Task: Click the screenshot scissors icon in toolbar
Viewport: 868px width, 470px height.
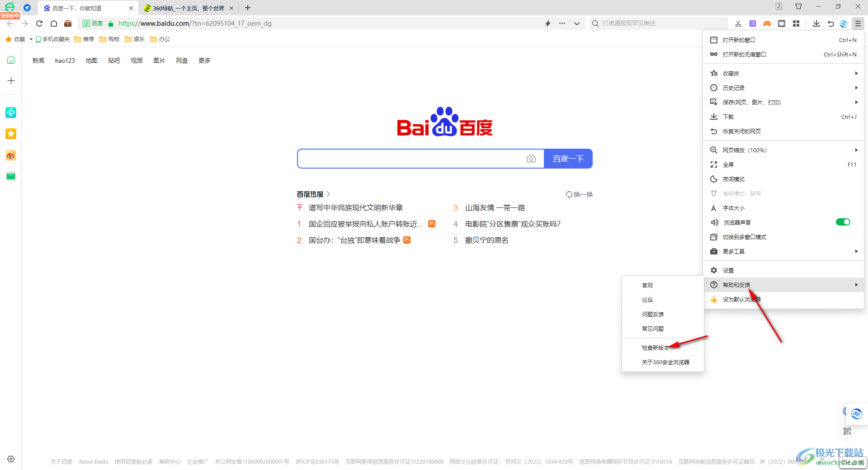Action: point(738,23)
